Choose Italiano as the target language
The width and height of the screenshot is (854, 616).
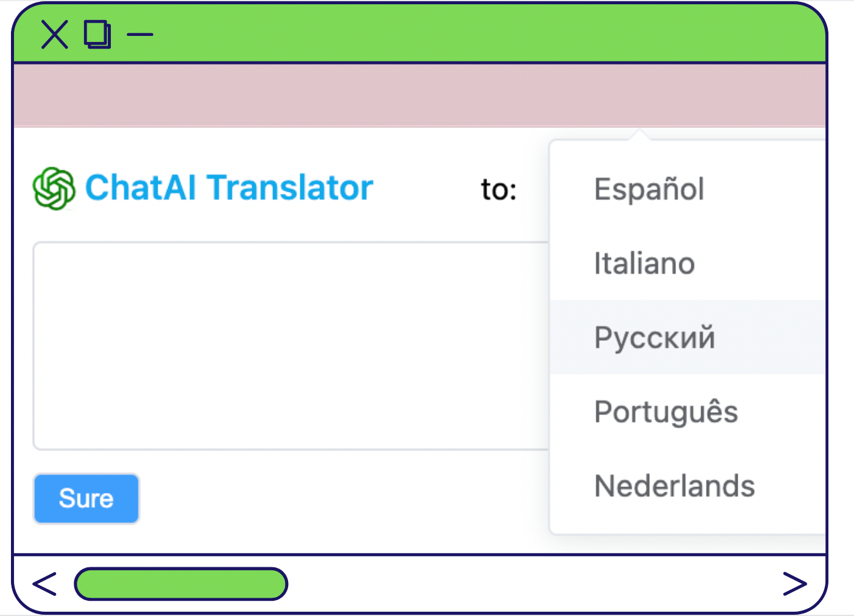tap(644, 264)
